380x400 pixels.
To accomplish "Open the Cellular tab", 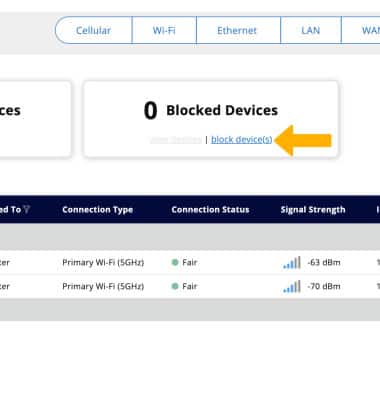I will (x=93, y=30).
